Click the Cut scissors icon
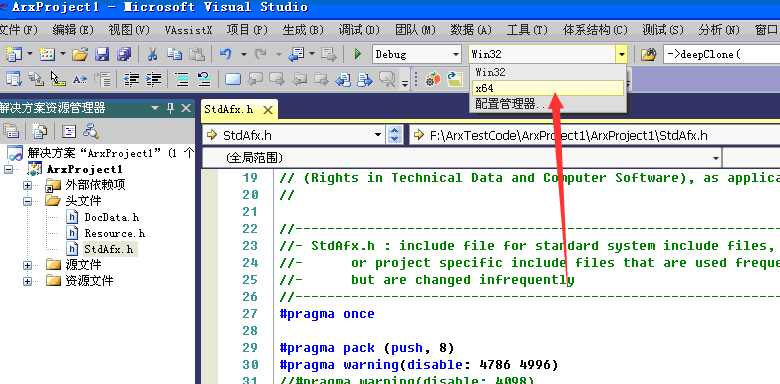The height and width of the screenshot is (384, 780). 152,54
